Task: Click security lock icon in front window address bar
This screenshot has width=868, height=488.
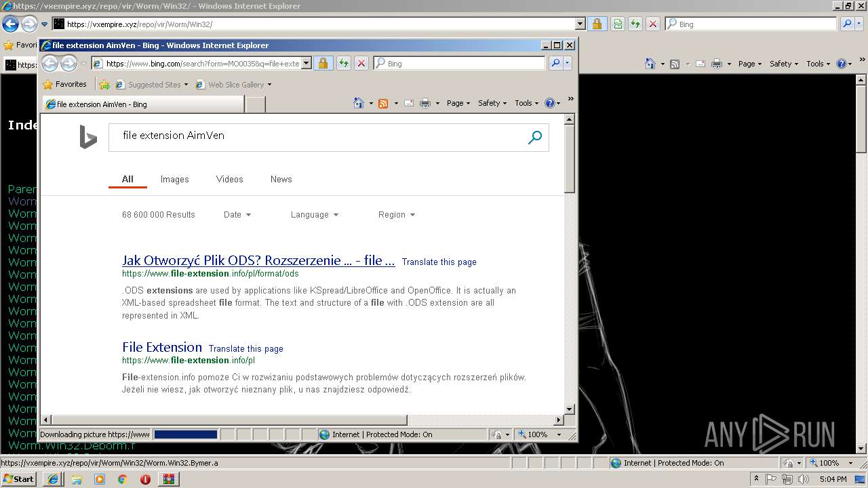Action: (323, 63)
